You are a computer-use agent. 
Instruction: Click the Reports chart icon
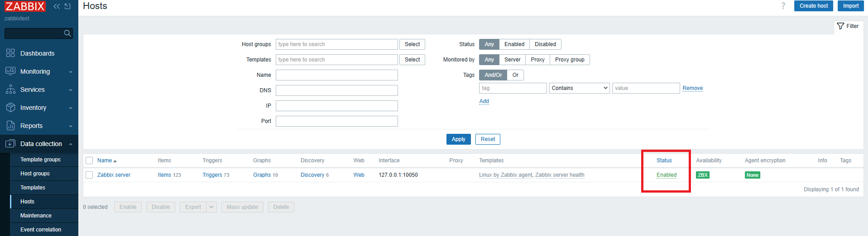point(10,125)
